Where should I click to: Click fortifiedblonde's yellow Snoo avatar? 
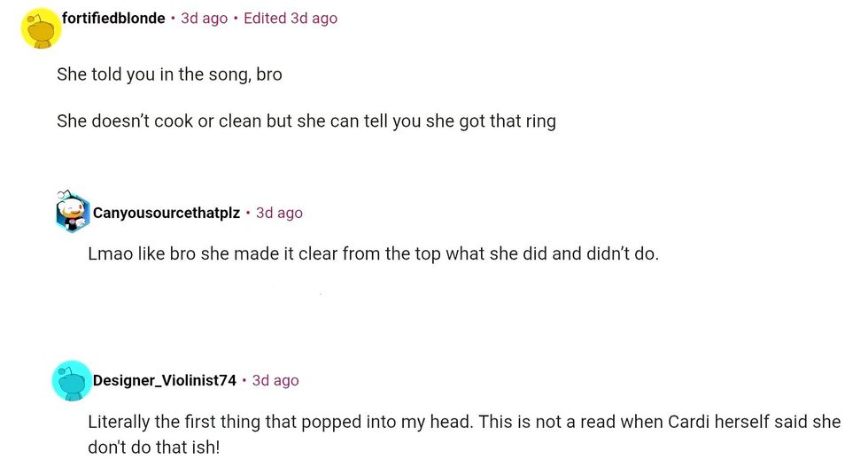pos(40,27)
